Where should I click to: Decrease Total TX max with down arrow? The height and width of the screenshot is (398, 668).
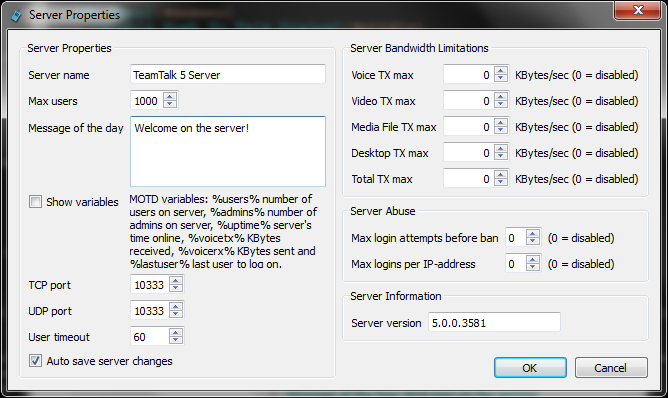point(501,182)
